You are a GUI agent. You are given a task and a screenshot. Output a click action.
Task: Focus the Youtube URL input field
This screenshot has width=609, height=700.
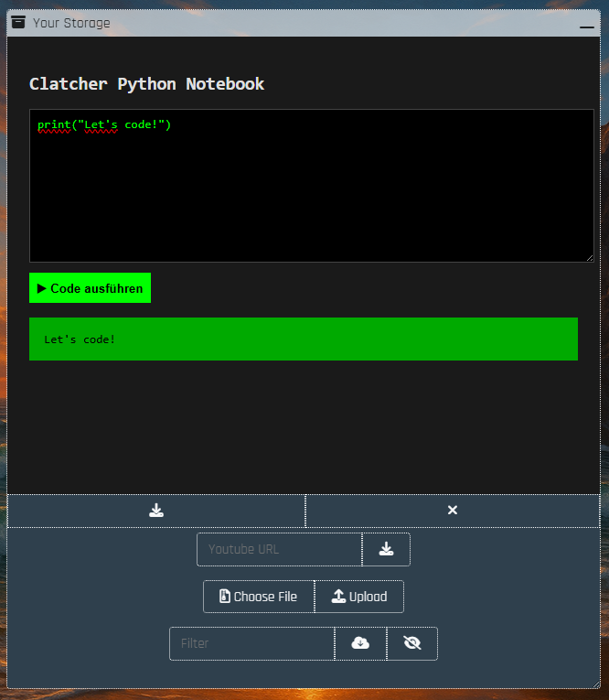(x=279, y=549)
